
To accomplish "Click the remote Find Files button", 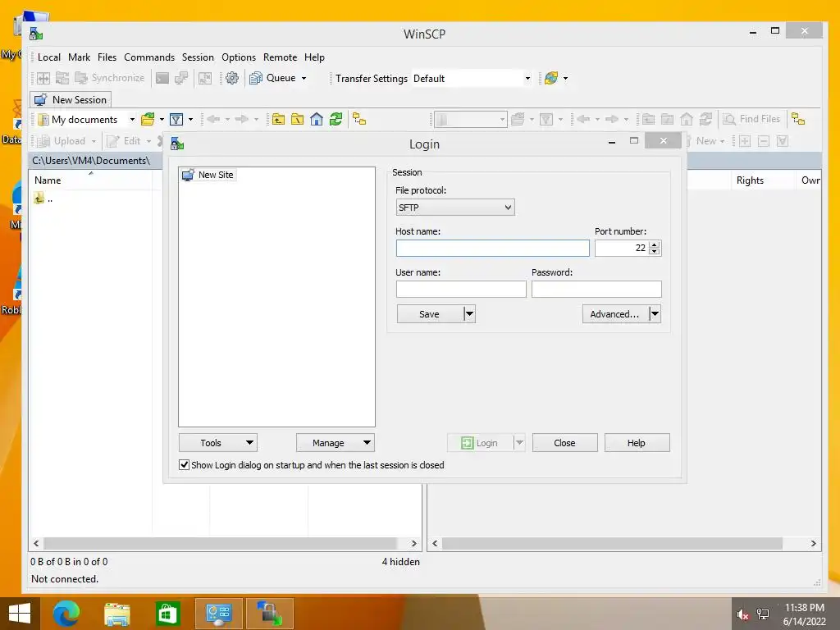I will point(751,119).
